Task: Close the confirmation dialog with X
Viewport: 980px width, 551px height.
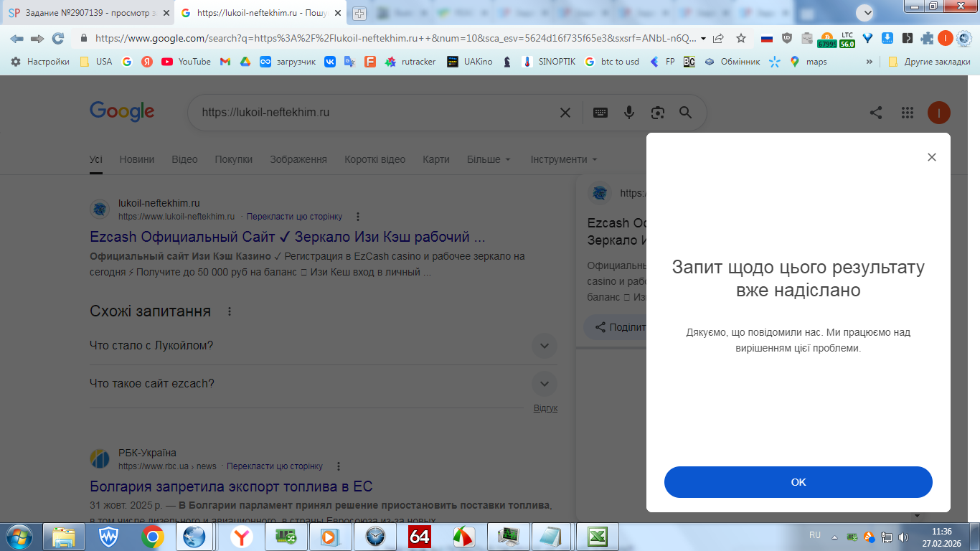Action: tap(932, 157)
